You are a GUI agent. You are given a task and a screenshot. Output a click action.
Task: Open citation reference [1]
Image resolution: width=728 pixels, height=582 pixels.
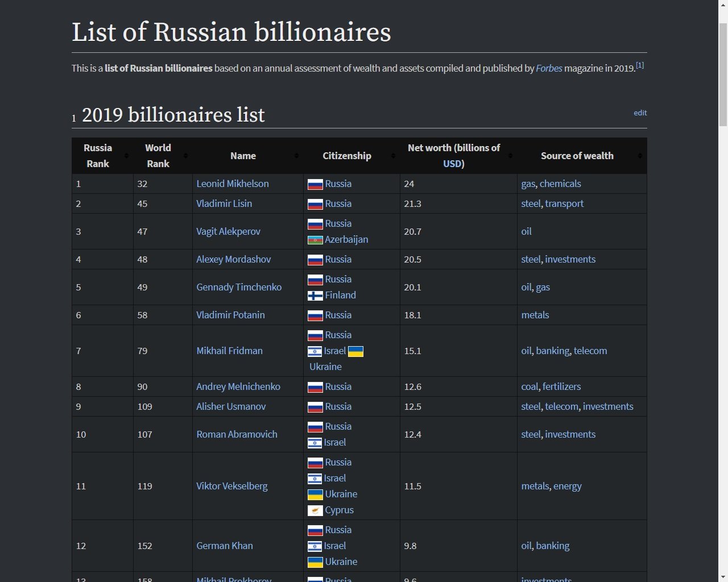[x=640, y=65]
